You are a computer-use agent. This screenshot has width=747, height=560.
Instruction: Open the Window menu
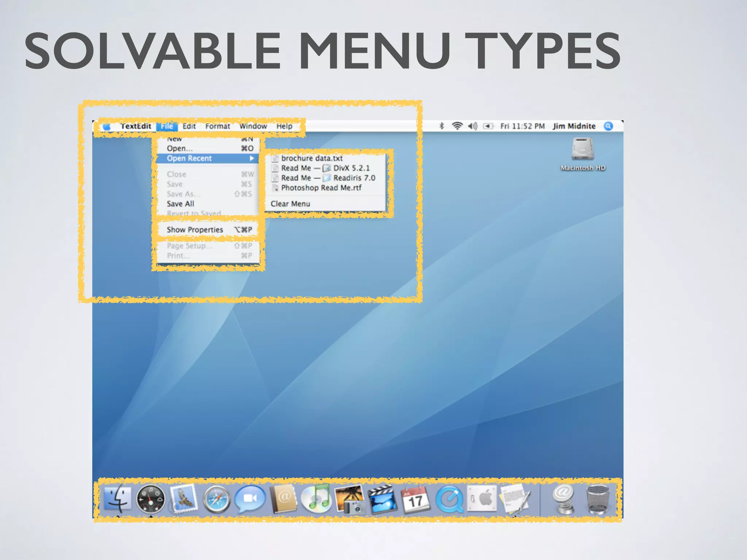click(253, 126)
